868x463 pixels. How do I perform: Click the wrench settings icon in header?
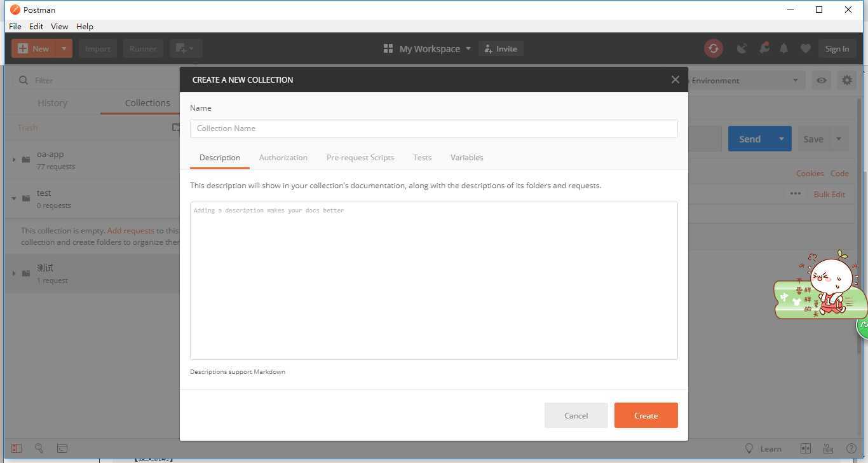(764, 48)
